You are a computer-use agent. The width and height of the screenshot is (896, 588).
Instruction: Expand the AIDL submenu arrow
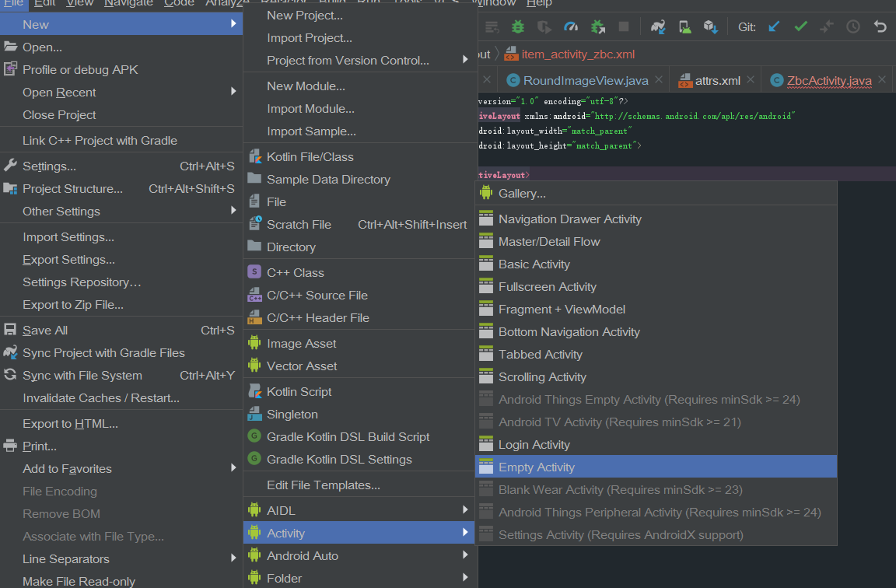[x=465, y=509]
